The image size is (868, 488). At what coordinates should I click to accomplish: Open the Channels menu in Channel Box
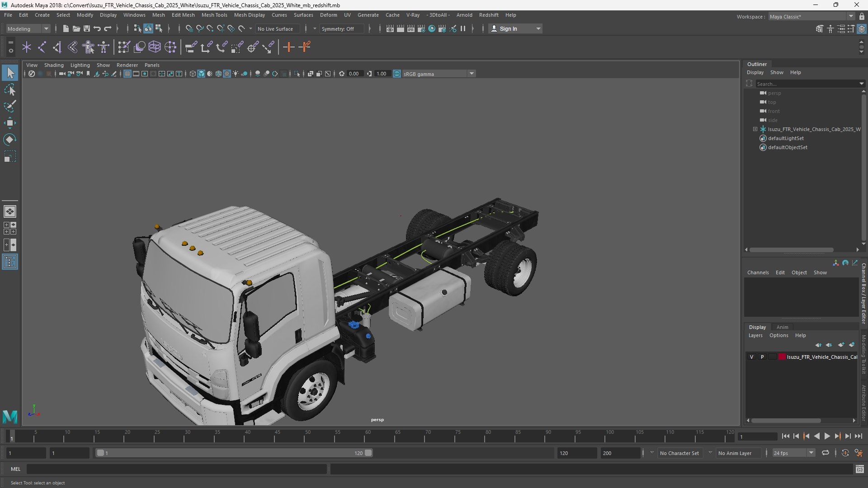(x=758, y=272)
